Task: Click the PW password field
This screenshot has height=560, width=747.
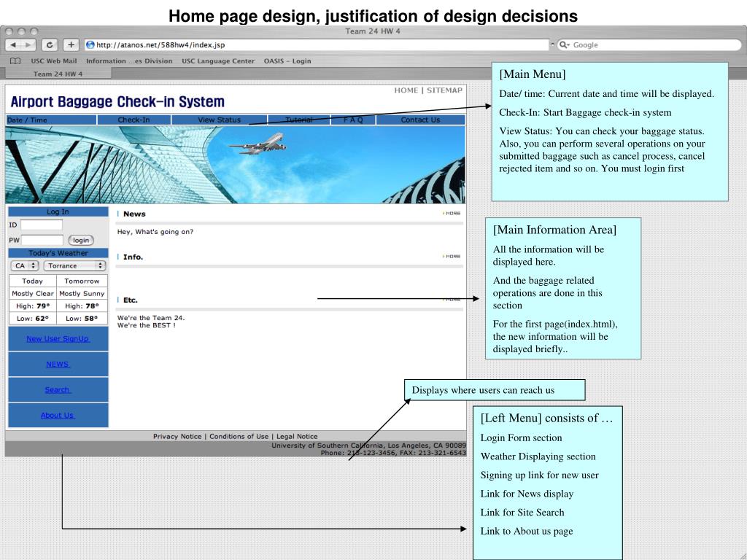Action: (x=42, y=240)
